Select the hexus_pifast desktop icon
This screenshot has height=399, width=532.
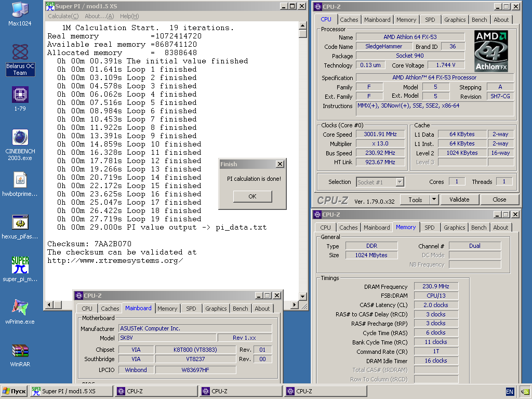coord(20,227)
